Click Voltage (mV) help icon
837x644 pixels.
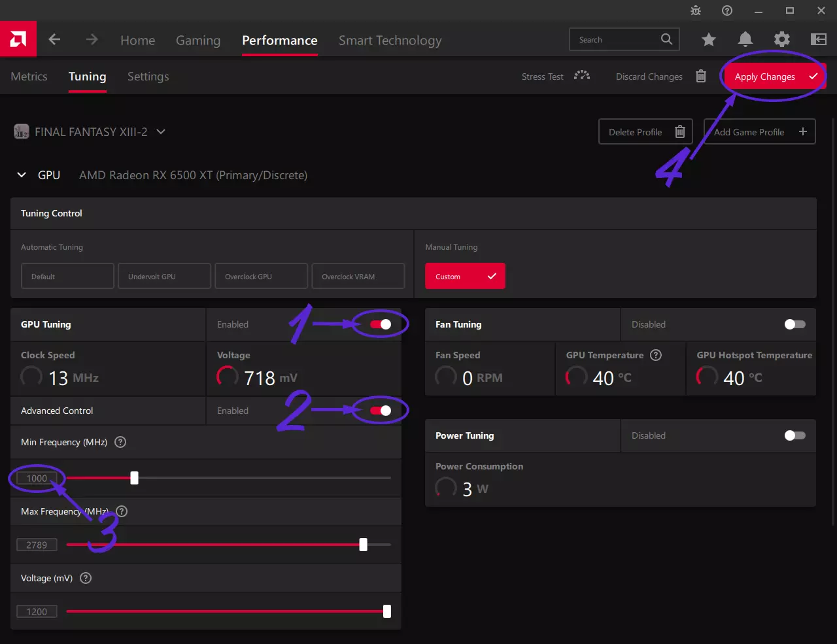pos(86,578)
